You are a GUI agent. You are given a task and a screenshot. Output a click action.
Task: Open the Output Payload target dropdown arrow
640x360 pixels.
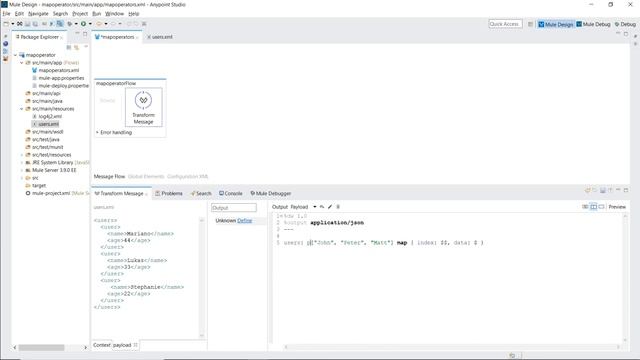pos(315,207)
